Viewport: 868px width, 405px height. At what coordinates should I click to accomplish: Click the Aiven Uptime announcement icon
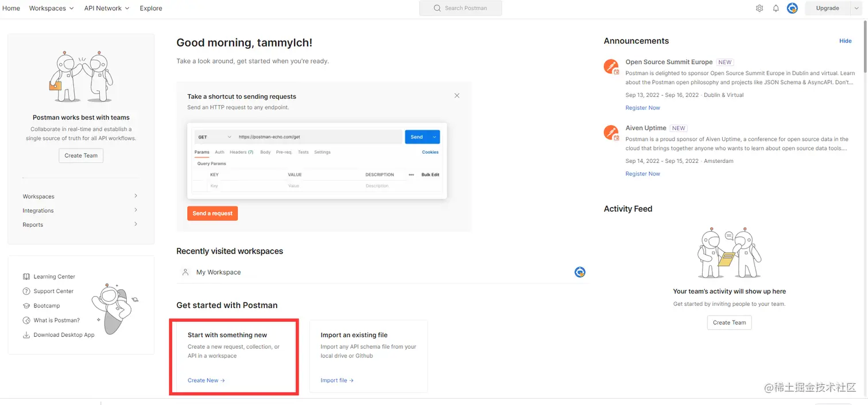point(611,133)
